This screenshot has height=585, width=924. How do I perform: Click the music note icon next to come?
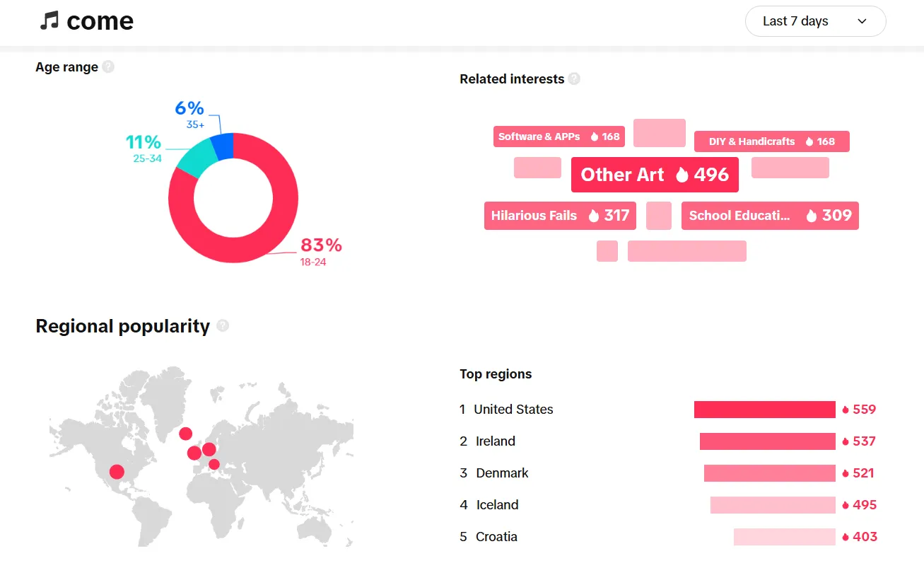tap(49, 21)
